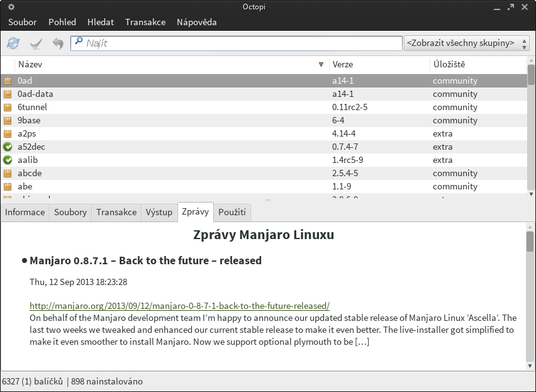
Task: Click the magnifier icon in search field
Action: [x=79, y=41]
